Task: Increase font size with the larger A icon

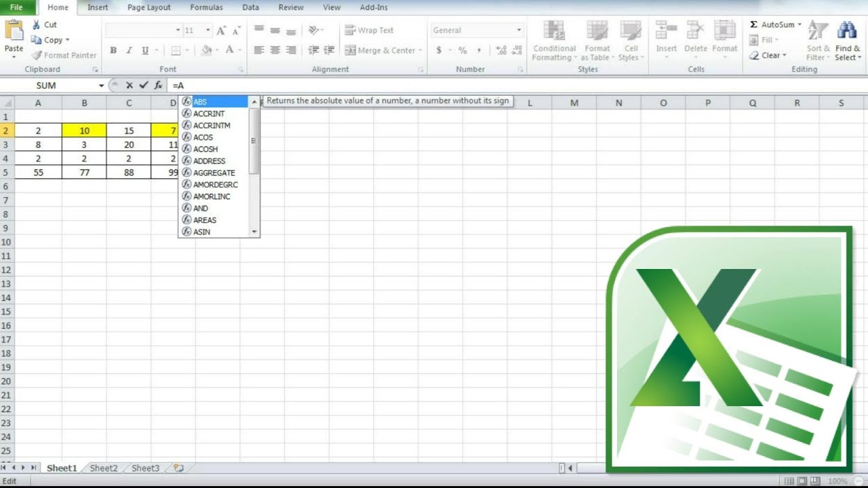Action: (x=222, y=30)
